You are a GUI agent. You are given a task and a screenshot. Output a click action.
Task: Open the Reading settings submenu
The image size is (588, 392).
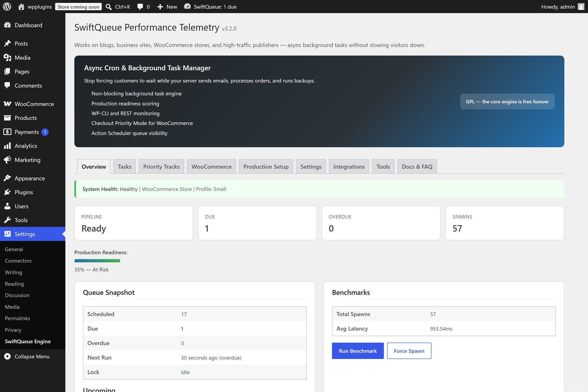[x=14, y=284]
